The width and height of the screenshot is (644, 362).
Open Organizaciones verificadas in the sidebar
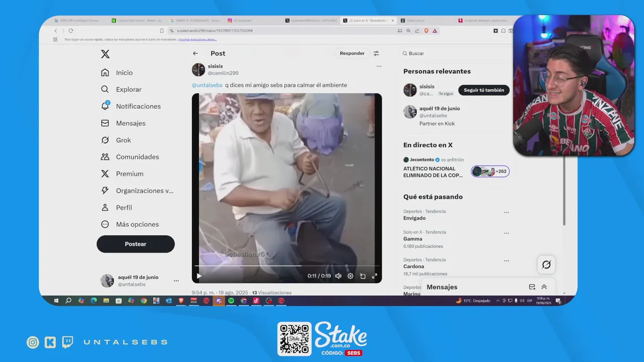click(137, 191)
